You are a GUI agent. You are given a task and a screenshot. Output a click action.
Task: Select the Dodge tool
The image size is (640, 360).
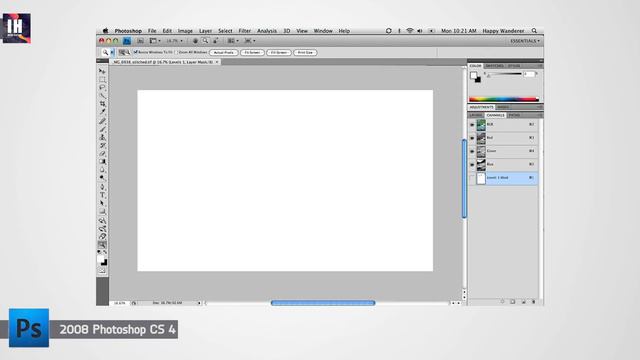(x=102, y=178)
